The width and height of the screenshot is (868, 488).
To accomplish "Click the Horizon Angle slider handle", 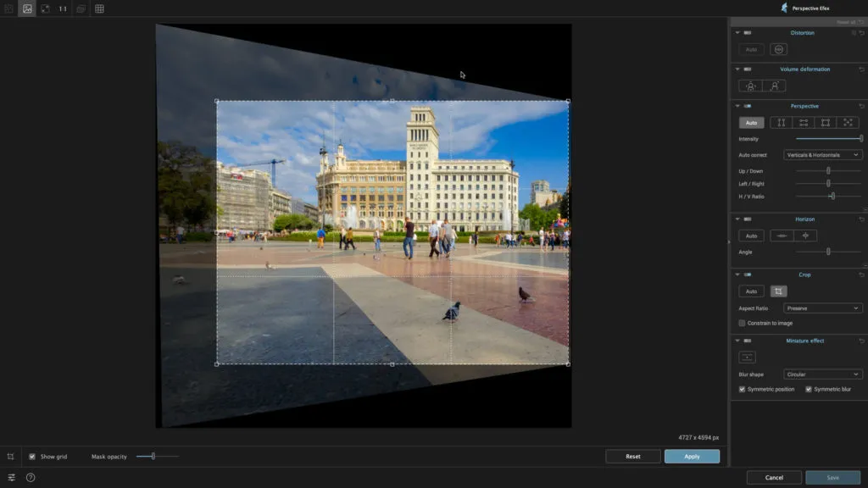I will 828,252.
